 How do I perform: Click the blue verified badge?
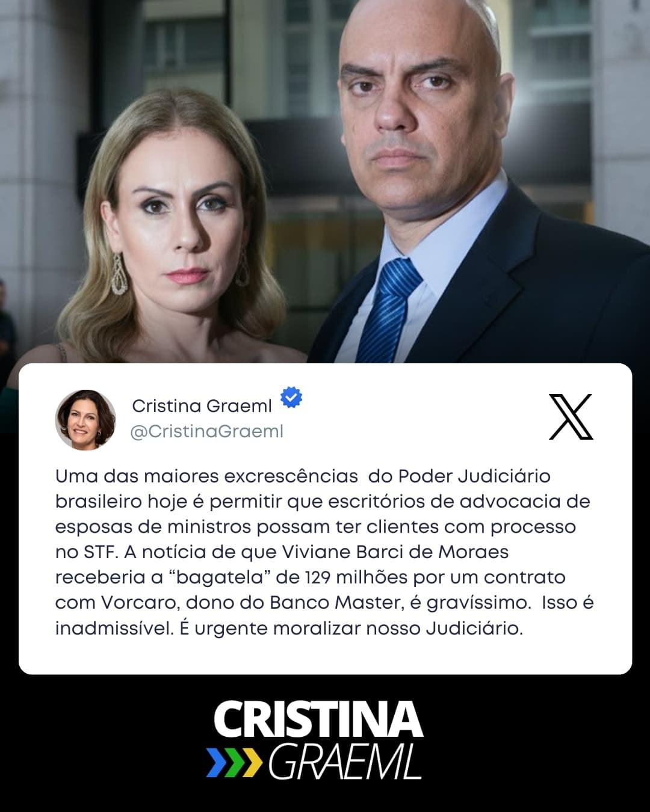291,398
